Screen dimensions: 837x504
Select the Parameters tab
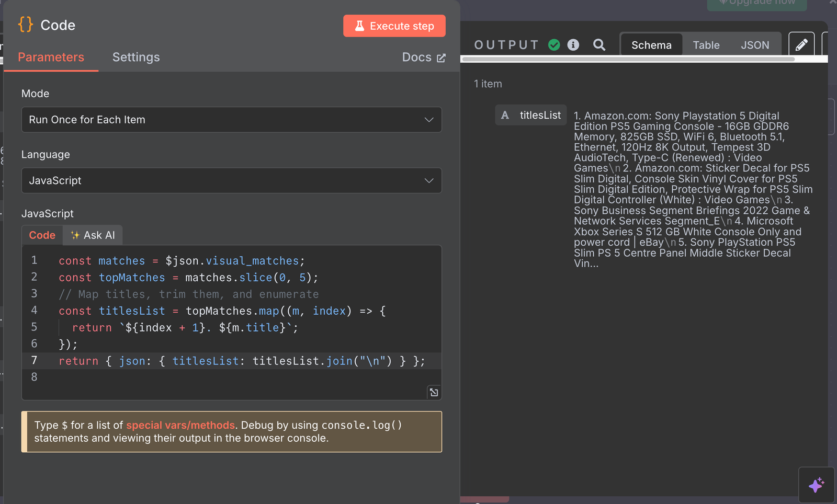[51, 57]
